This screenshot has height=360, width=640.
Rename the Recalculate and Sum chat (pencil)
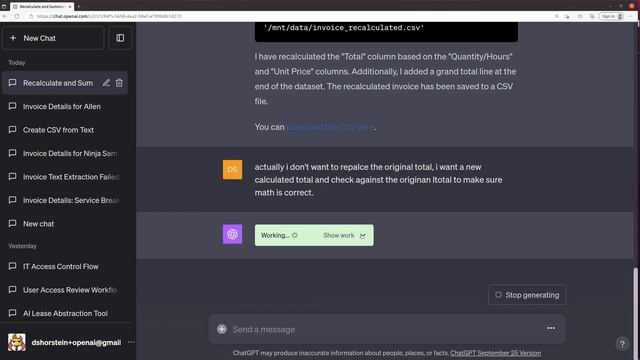pyautogui.click(x=106, y=83)
